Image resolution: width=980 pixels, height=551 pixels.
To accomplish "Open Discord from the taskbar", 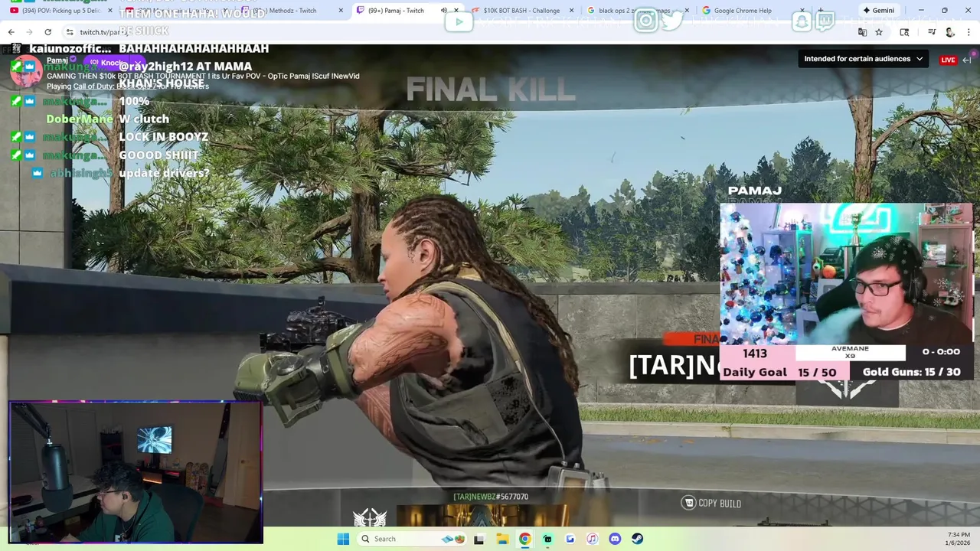I will [615, 539].
